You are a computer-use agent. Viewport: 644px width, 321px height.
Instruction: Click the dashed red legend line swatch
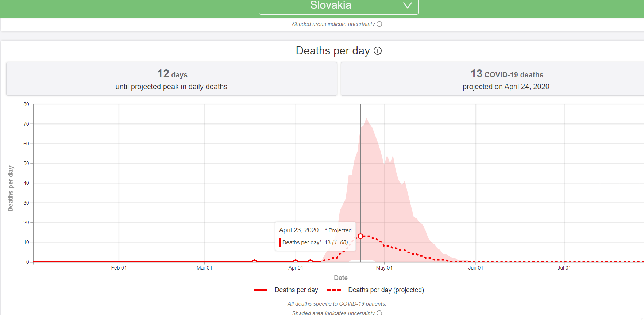click(334, 290)
